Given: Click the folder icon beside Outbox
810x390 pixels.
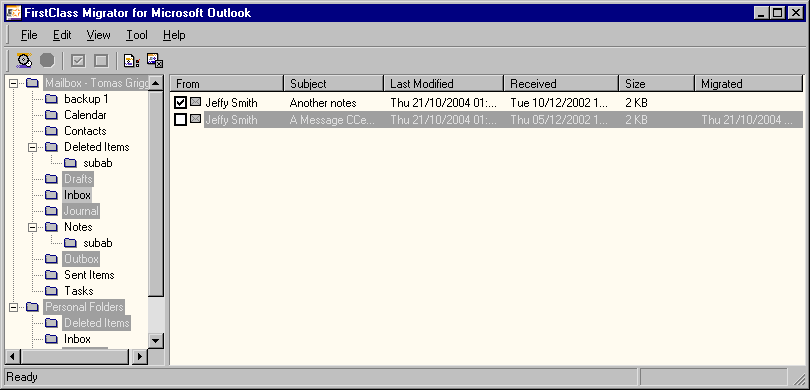Looking at the screenshot, I should (x=51, y=259).
